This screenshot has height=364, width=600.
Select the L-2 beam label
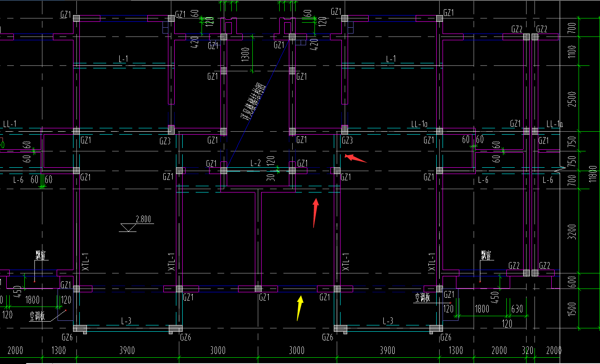point(256,163)
